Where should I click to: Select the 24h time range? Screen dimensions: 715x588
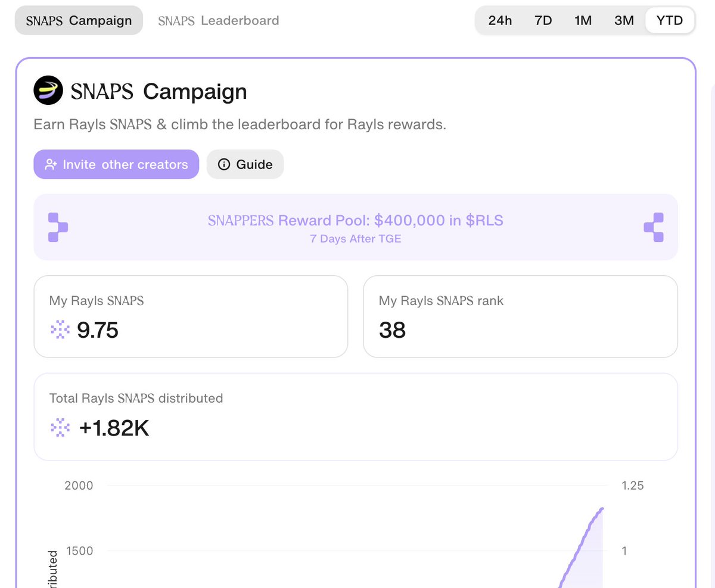click(x=500, y=20)
